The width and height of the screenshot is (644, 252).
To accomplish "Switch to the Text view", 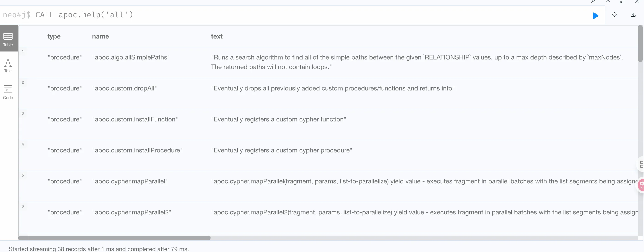I will [x=8, y=65].
